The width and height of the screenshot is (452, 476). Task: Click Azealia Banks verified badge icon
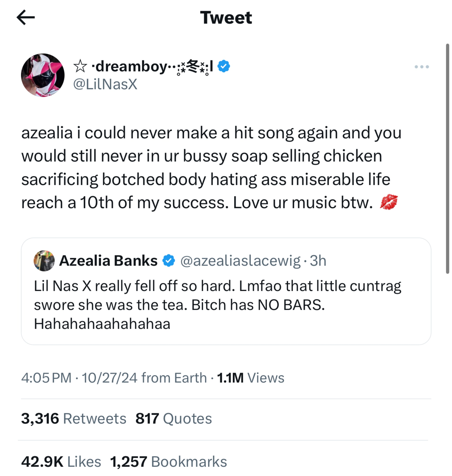(x=169, y=261)
